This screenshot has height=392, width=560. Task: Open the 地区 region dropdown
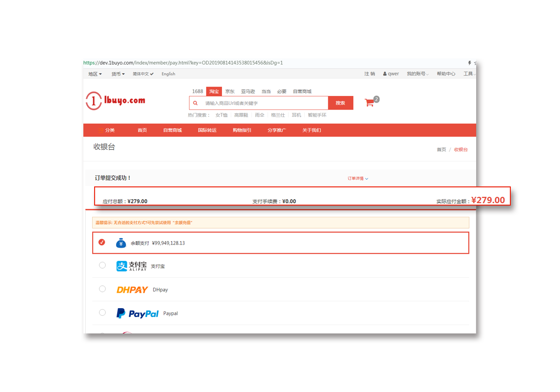pyautogui.click(x=95, y=74)
